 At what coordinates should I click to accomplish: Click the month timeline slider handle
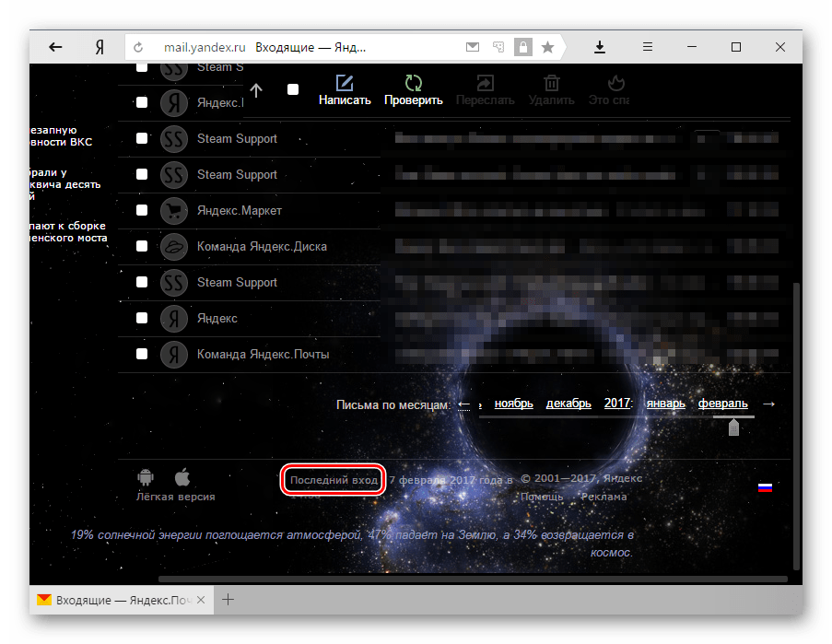[x=733, y=427]
